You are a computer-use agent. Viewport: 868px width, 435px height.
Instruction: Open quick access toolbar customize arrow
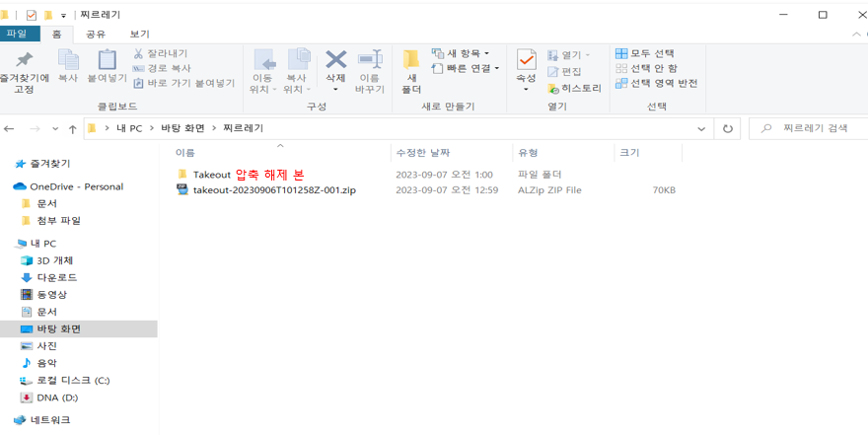click(x=64, y=15)
